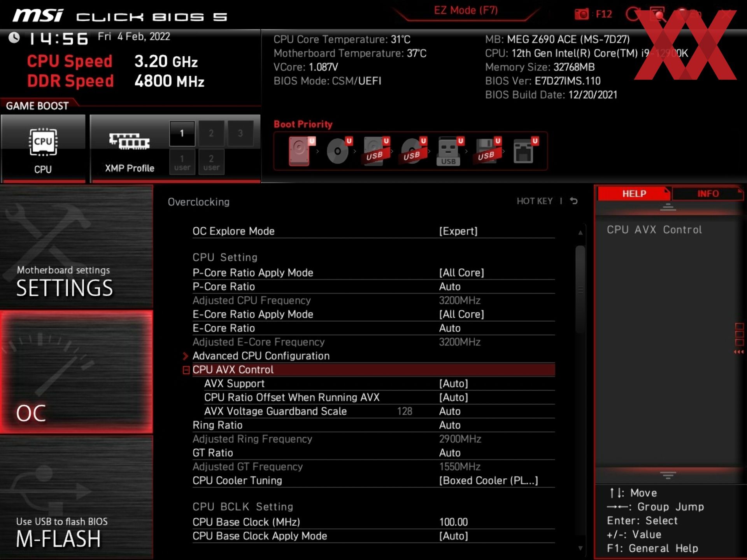Image resolution: width=747 pixels, height=560 pixels.
Task: Open the Motherboard SETTINGS section
Action: pyautogui.click(x=76, y=246)
